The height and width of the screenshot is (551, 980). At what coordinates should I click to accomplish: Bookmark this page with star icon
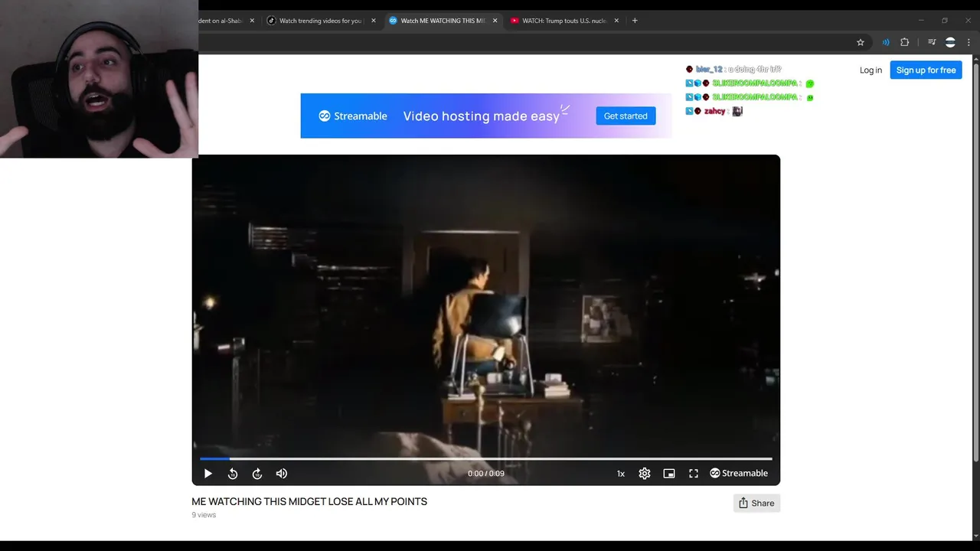pos(861,42)
